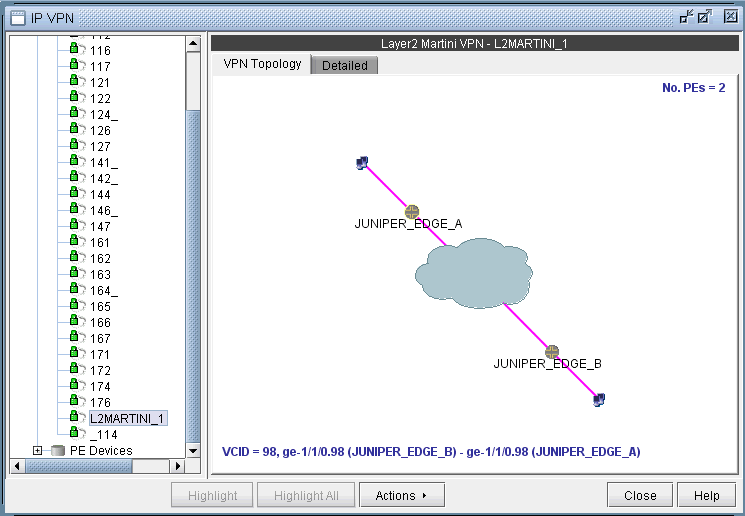Select VPN 142_ in the tree
This screenshot has height=516, width=745.
pyautogui.click(x=104, y=179)
